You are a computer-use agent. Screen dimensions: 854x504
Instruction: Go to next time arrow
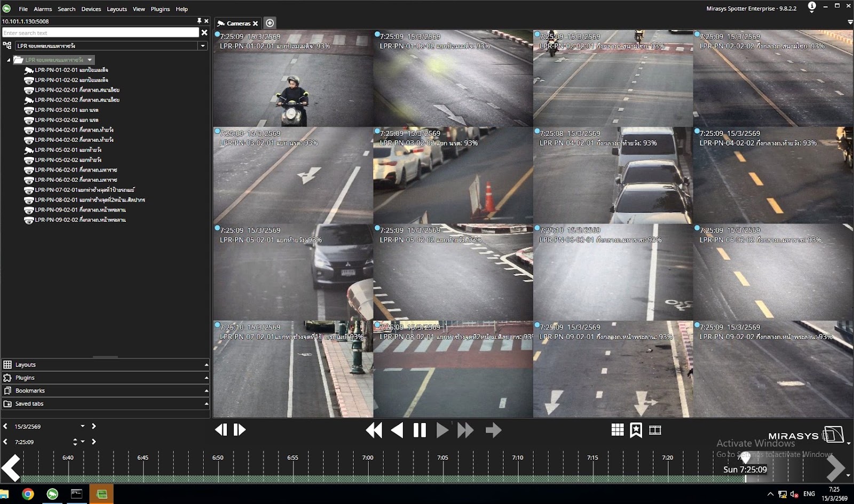coord(94,442)
